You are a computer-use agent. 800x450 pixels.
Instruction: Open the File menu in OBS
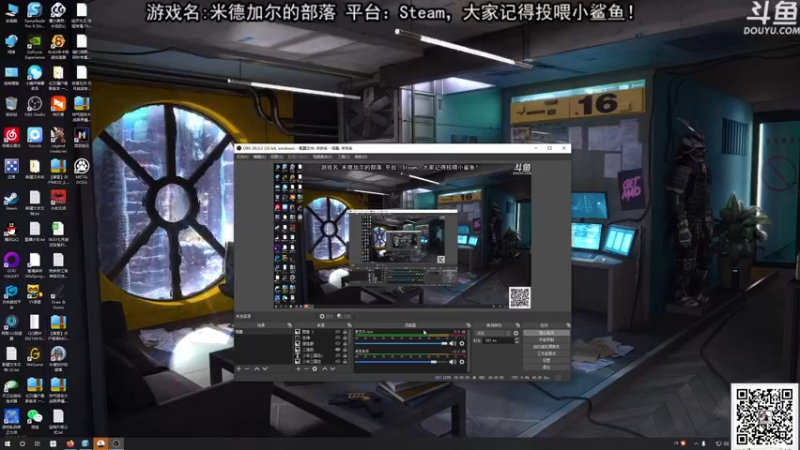pos(242,157)
